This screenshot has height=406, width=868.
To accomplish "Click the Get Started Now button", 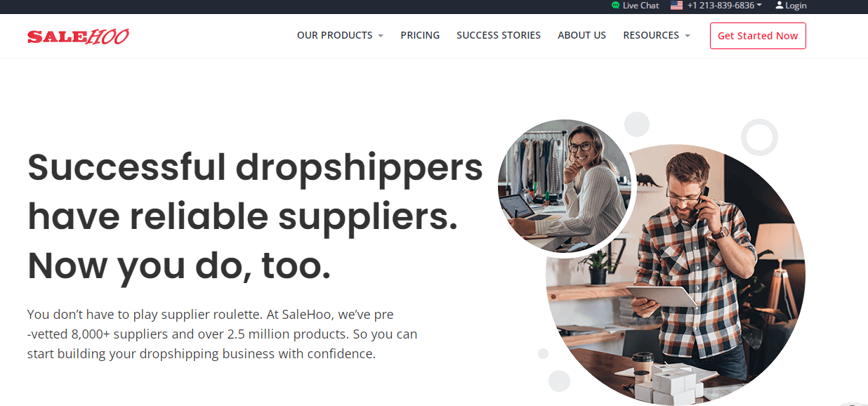I will [x=758, y=36].
